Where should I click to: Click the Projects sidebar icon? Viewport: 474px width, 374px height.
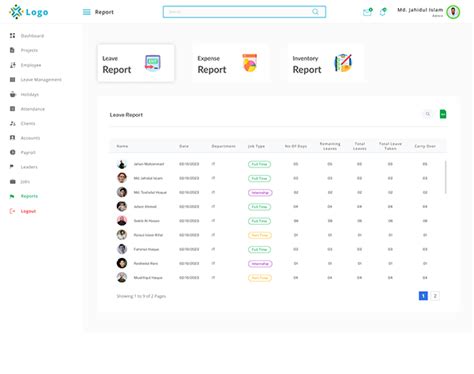[x=12, y=50]
